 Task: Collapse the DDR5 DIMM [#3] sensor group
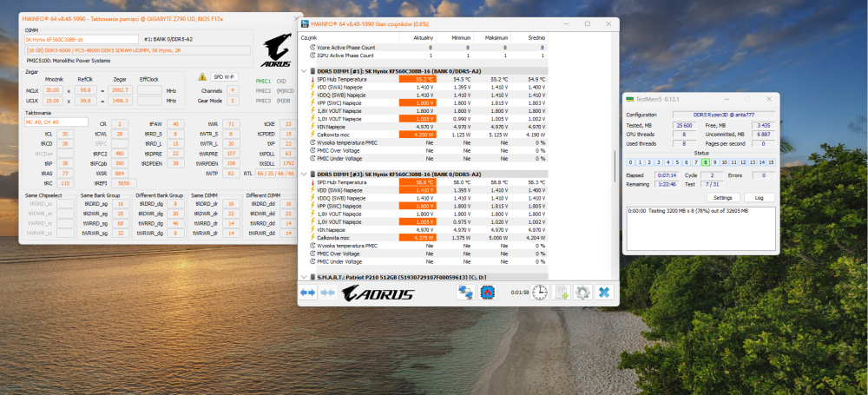pyautogui.click(x=304, y=174)
